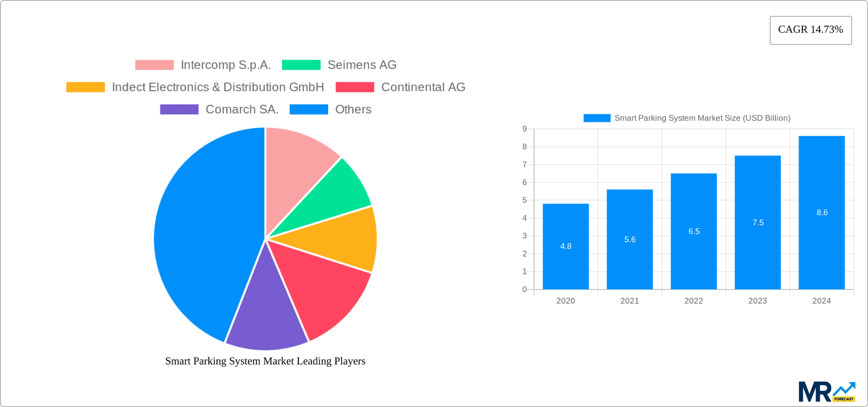Click the bar chart legend swatch
The height and width of the screenshot is (407, 868).
596,118
